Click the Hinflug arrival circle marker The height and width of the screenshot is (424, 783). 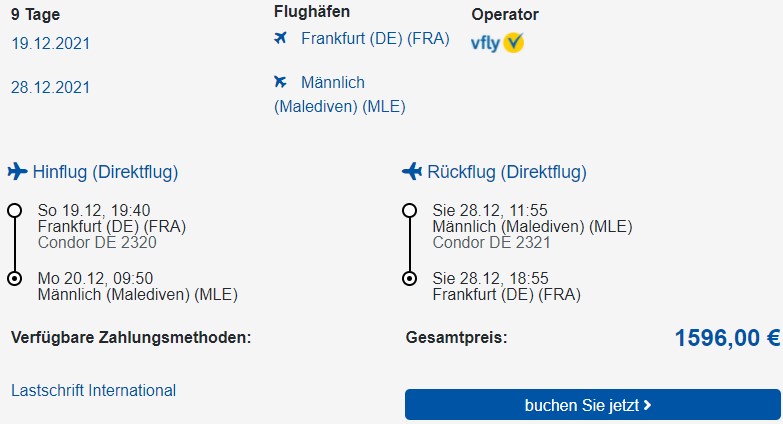click(14, 278)
